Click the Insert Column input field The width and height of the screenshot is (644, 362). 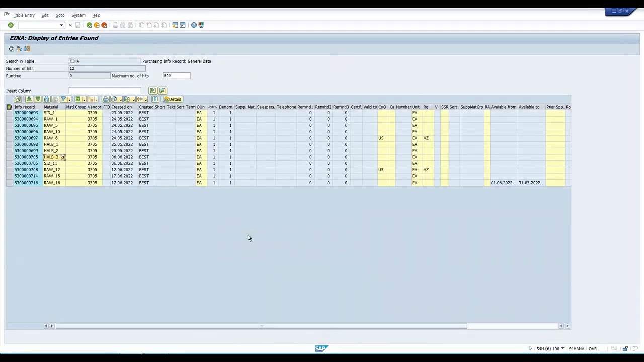click(x=105, y=90)
